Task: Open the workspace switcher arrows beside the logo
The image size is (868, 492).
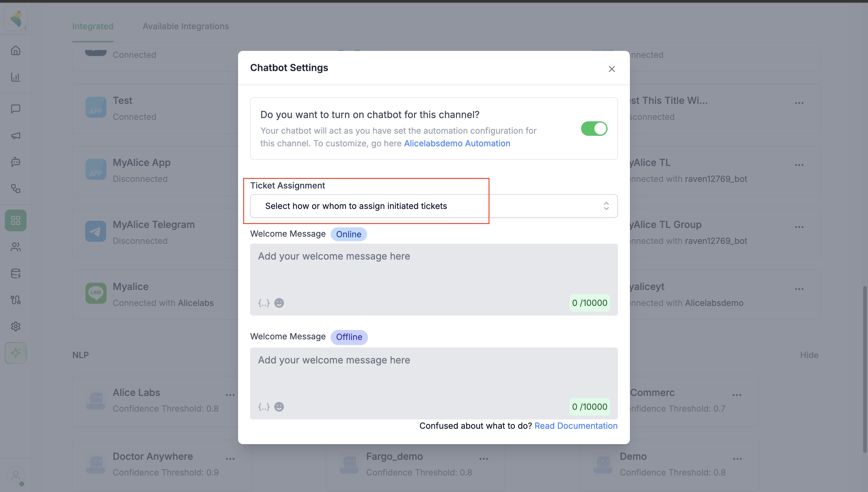Action: click(25, 28)
